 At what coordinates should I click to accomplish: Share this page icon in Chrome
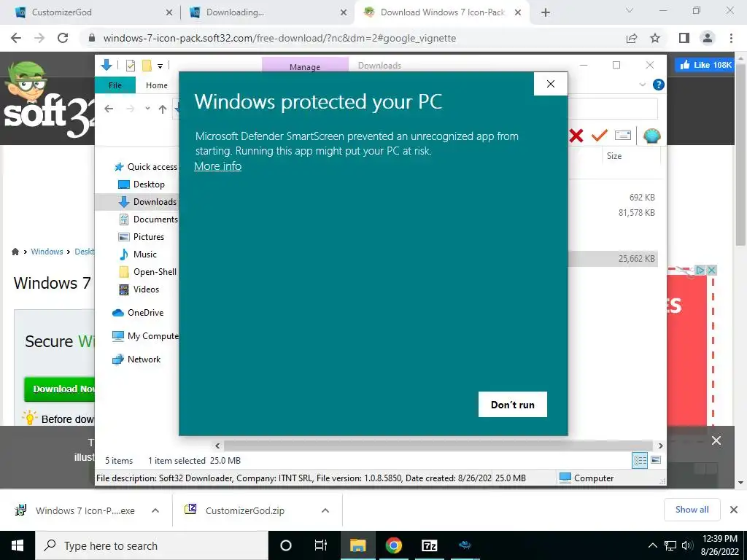(632, 38)
